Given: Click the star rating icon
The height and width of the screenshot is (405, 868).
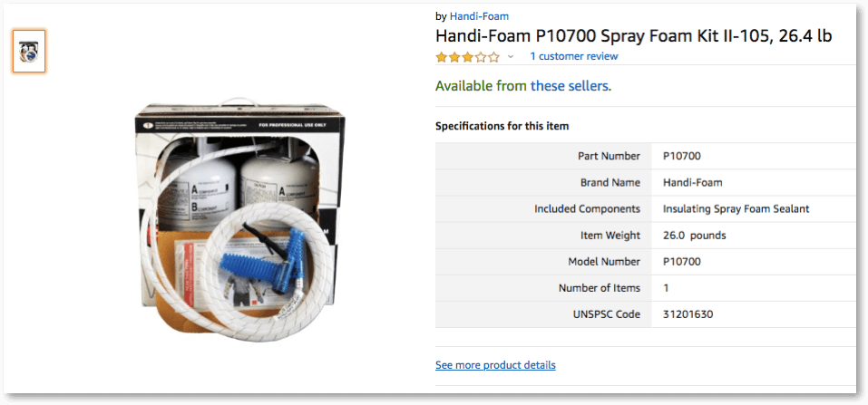Looking at the screenshot, I should pyautogui.click(x=467, y=56).
